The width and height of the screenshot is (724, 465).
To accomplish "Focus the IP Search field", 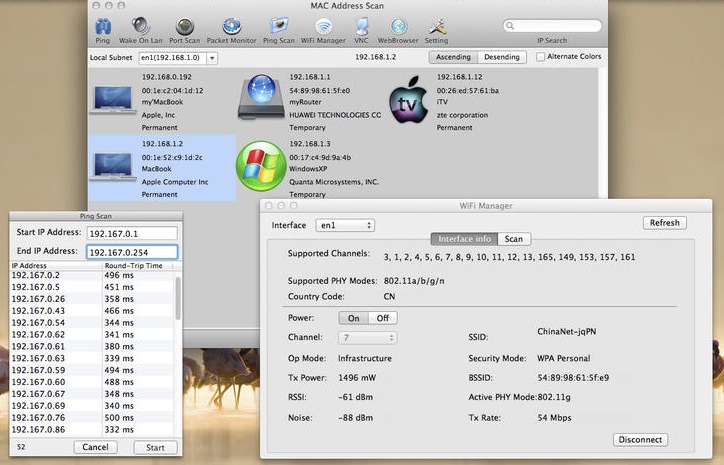I will pyautogui.click(x=552, y=26).
